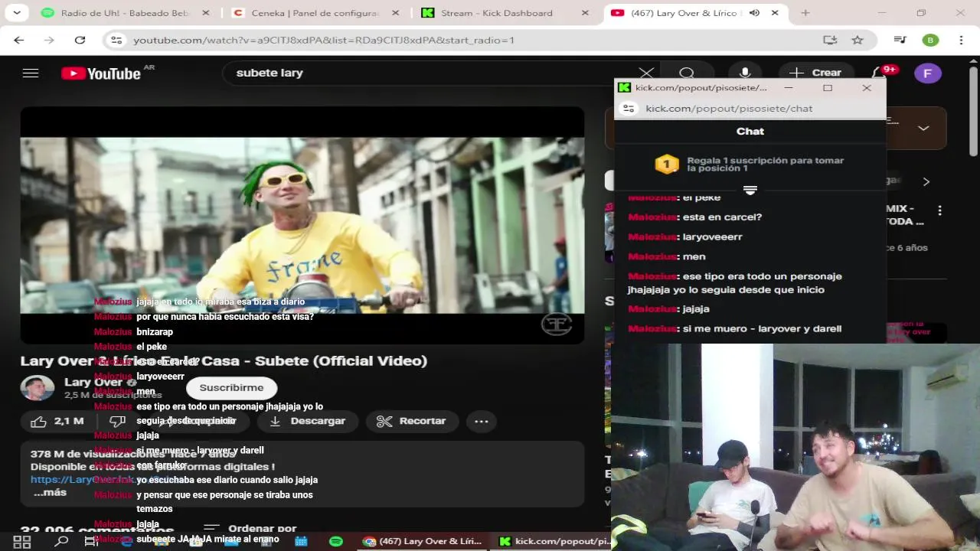Viewport: 980px width, 551px height.
Task: Click chat message 'si me muero - laryover y darell'
Action: (x=762, y=328)
